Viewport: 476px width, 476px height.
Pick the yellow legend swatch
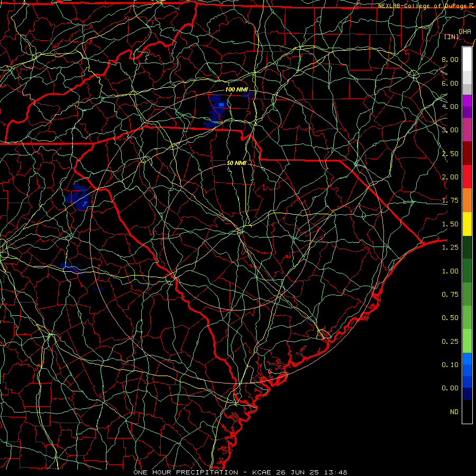(467, 224)
